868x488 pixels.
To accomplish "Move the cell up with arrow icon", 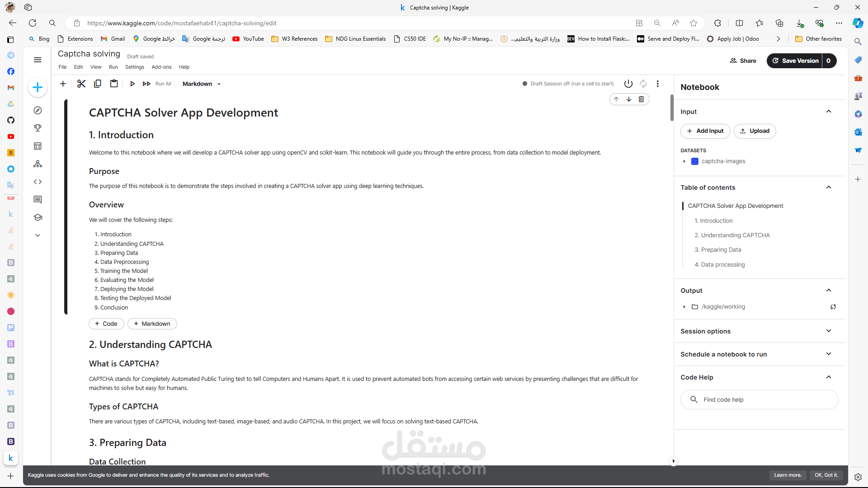I will [x=616, y=99].
